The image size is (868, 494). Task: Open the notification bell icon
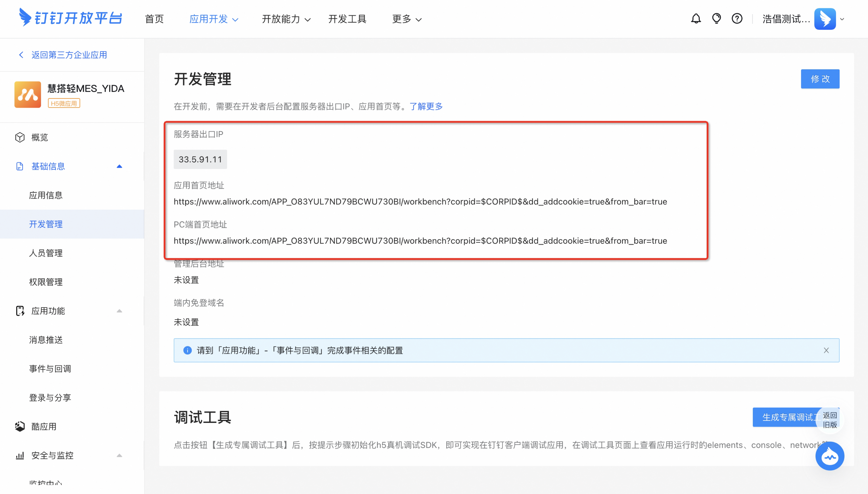[696, 19]
